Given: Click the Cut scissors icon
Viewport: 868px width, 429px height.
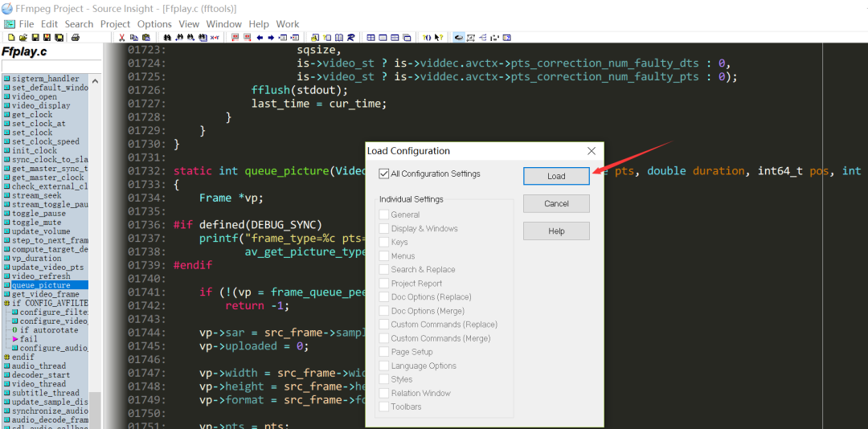Looking at the screenshot, I should tap(122, 38).
